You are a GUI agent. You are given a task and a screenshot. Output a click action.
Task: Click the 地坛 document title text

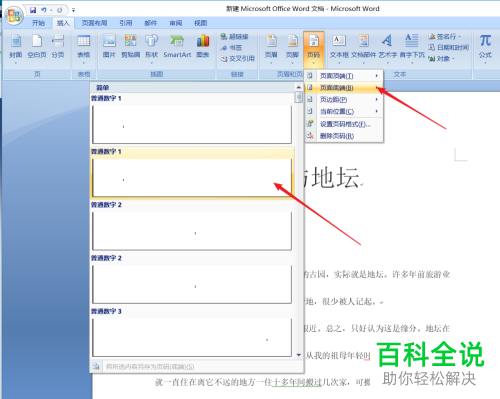(x=336, y=178)
